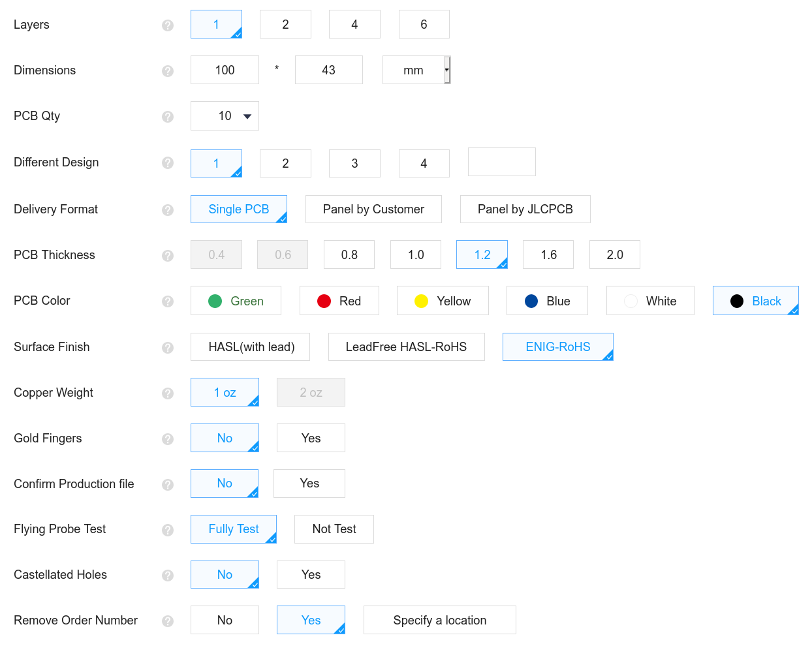
Task: Choose Yes for Gold Fingers
Action: pyautogui.click(x=311, y=438)
